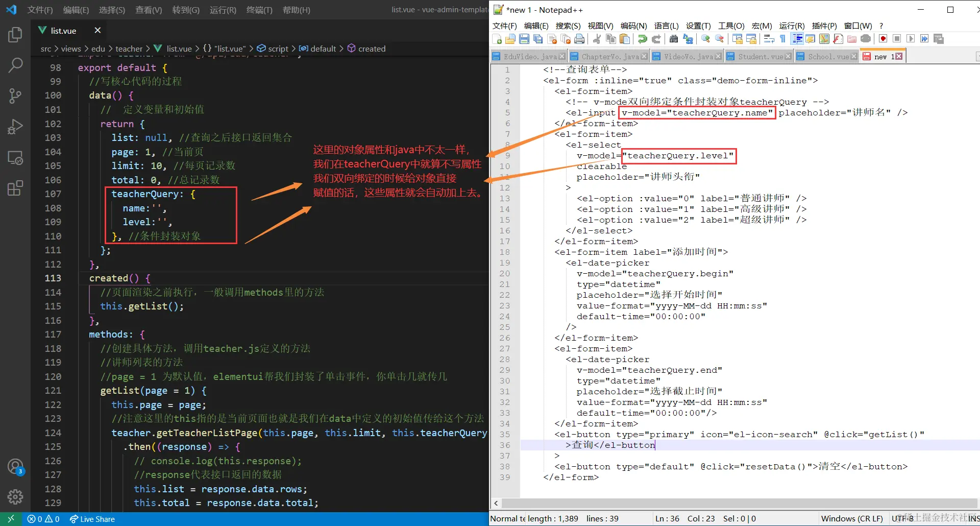
Task: Open the 'teacher' breadcrumb dropdown
Action: click(129, 49)
